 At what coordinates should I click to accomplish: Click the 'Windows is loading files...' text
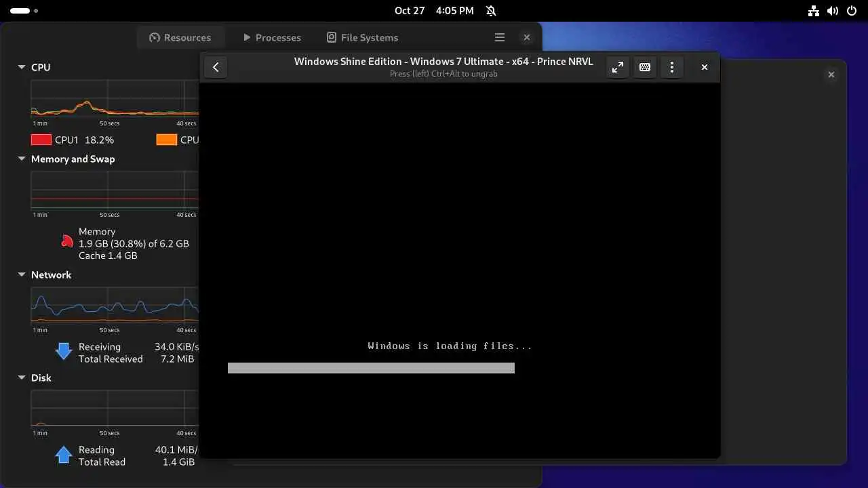[450, 346]
